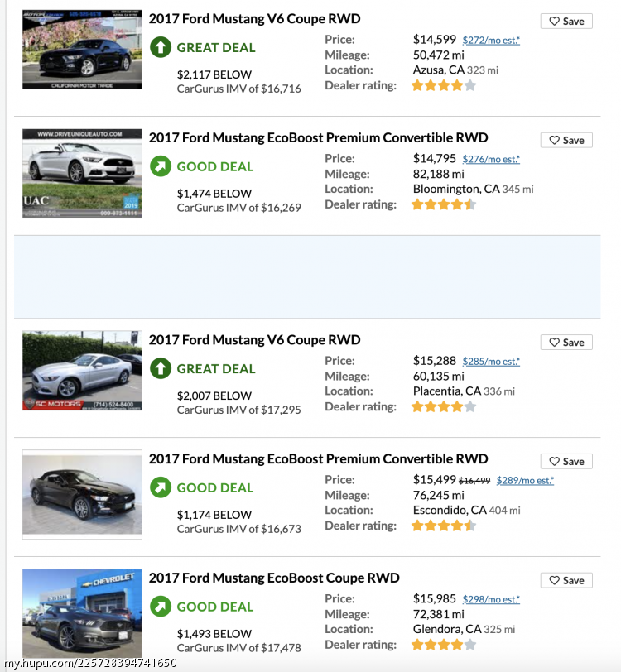The image size is (621, 672).
Task: Click the dealer rating stars for Glendora listing
Action: (444, 645)
